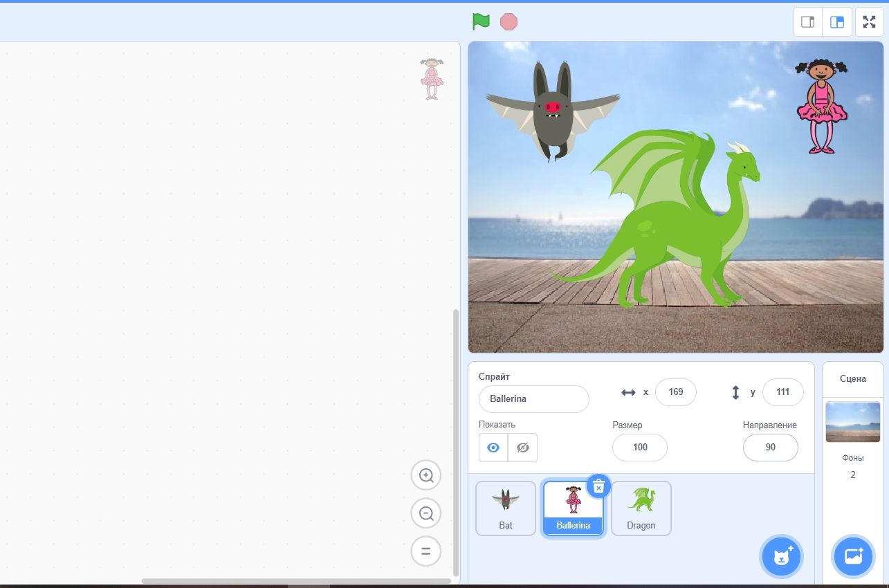The width and height of the screenshot is (889, 588).
Task: Select the Ballerina sprite thumbnail
Action: pos(574,508)
